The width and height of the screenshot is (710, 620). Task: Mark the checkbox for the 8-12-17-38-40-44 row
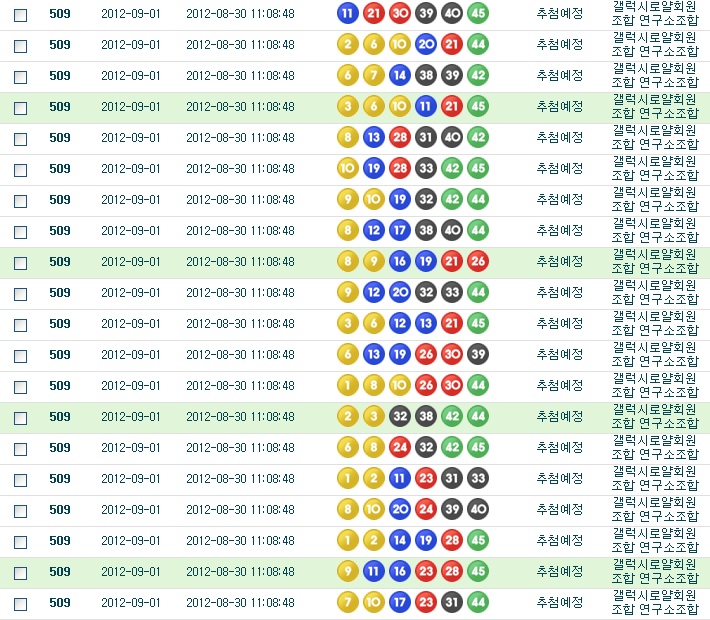point(20,231)
